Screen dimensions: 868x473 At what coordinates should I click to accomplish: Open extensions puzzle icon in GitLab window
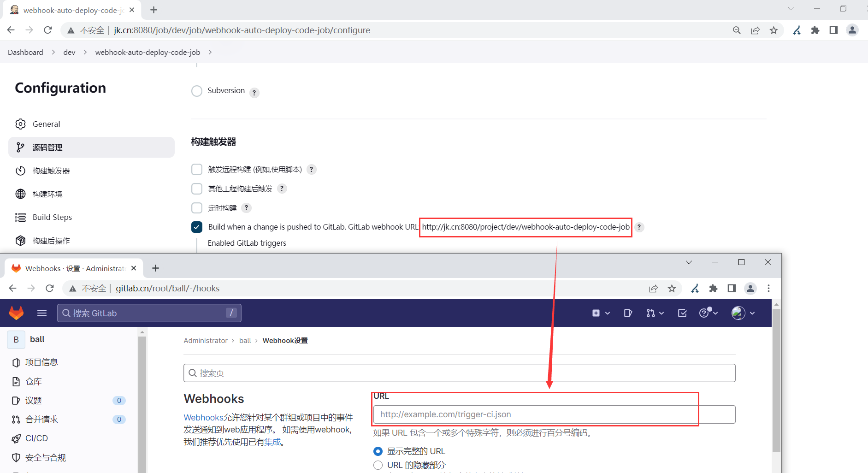[713, 288]
